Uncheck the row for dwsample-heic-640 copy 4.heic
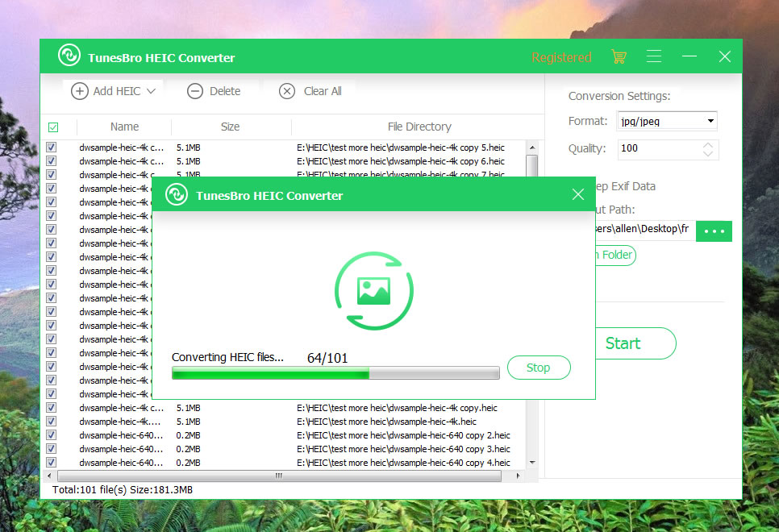This screenshot has height=532, width=779. pos(51,463)
